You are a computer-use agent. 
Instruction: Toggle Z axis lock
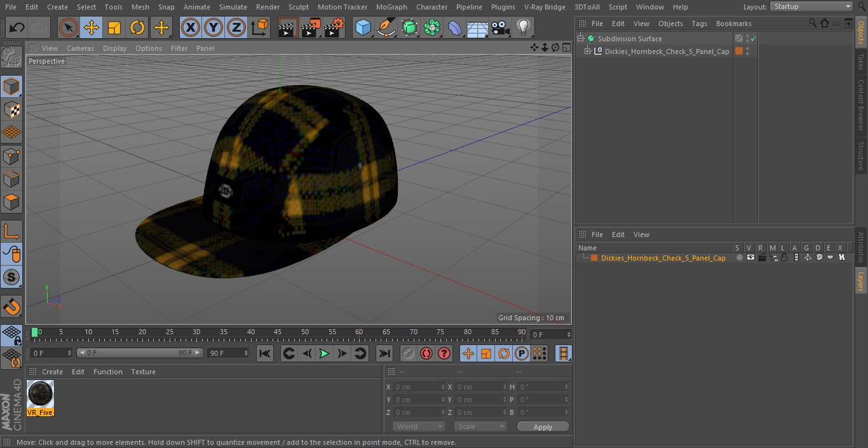[x=236, y=28]
